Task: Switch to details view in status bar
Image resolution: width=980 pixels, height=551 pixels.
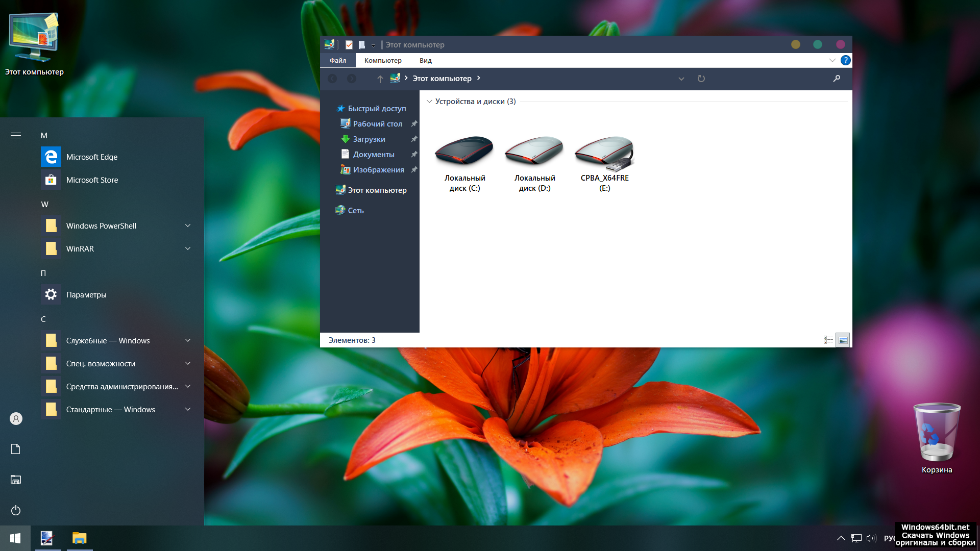Action: pyautogui.click(x=828, y=340)
